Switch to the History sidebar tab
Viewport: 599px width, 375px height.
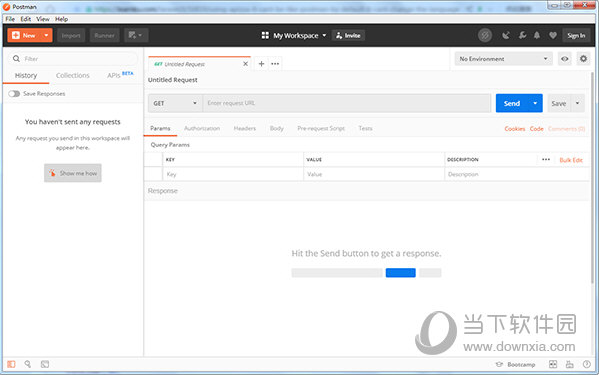[26, 76]
